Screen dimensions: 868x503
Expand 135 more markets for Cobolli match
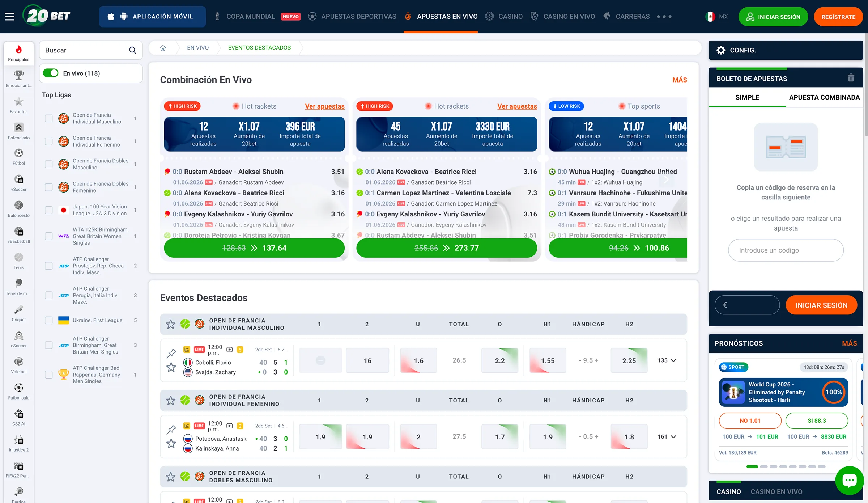tap(667, 360)
